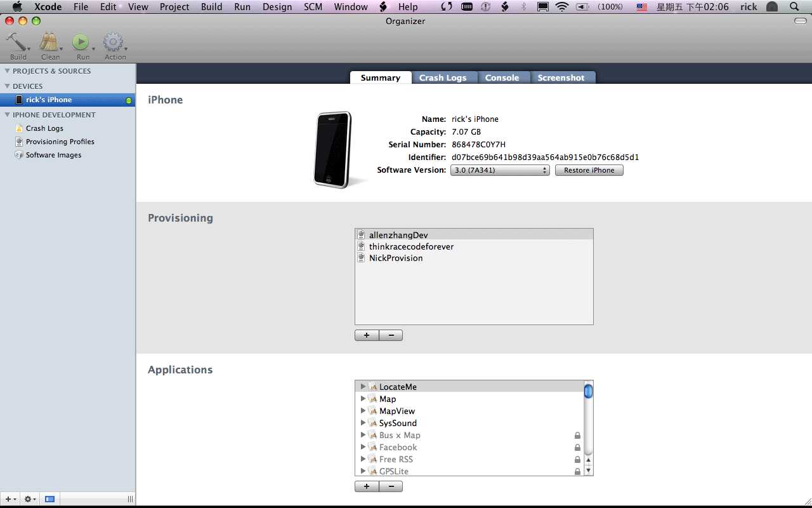812x508 pixels.
Task: Open the Project menu
Action: tap(174, 7)
